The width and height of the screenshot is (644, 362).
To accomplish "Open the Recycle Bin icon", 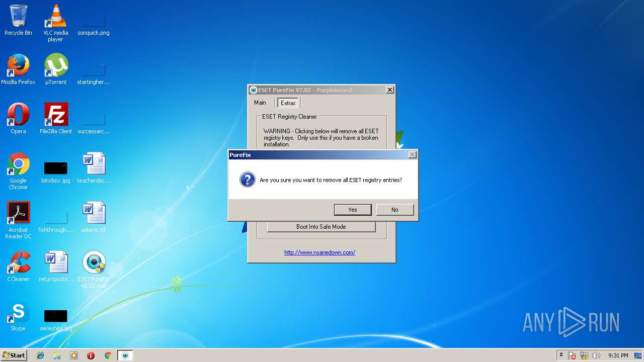I will coord(18,20).
